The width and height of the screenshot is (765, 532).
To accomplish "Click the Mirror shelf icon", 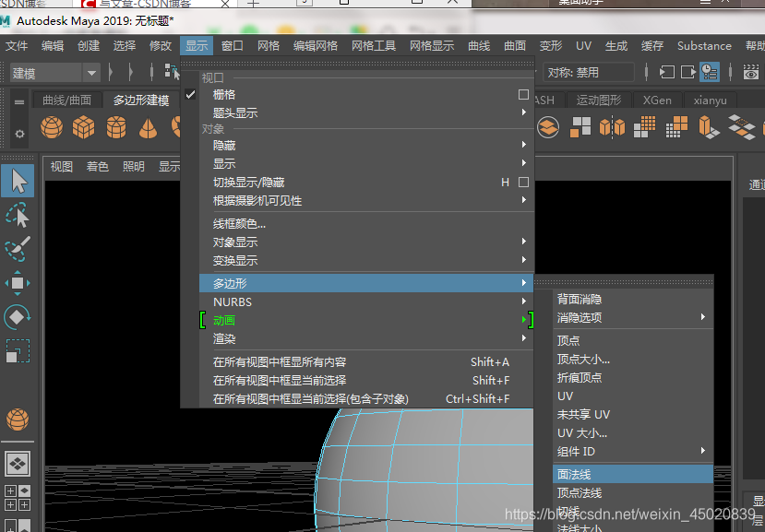I will pos(613,127).
